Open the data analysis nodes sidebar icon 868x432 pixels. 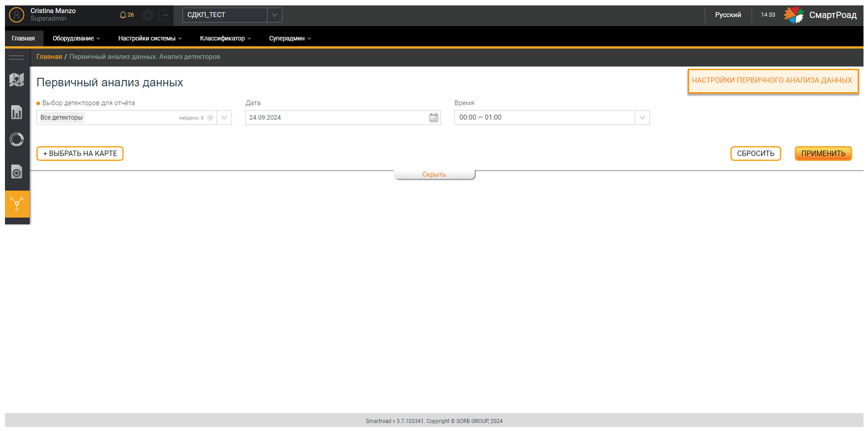[17, 204]
